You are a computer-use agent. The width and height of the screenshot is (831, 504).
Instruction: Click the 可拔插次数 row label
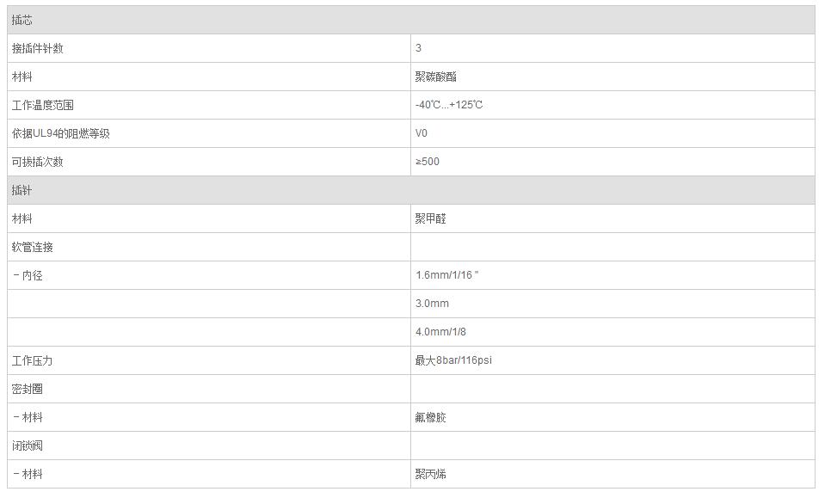click(x=38, y=162)
